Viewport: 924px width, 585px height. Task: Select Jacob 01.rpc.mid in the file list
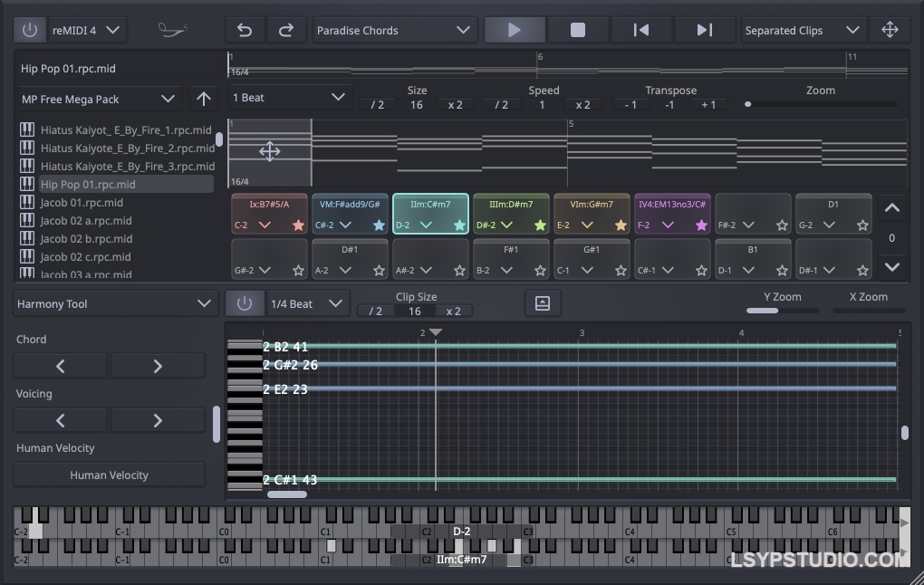(80, 202)
